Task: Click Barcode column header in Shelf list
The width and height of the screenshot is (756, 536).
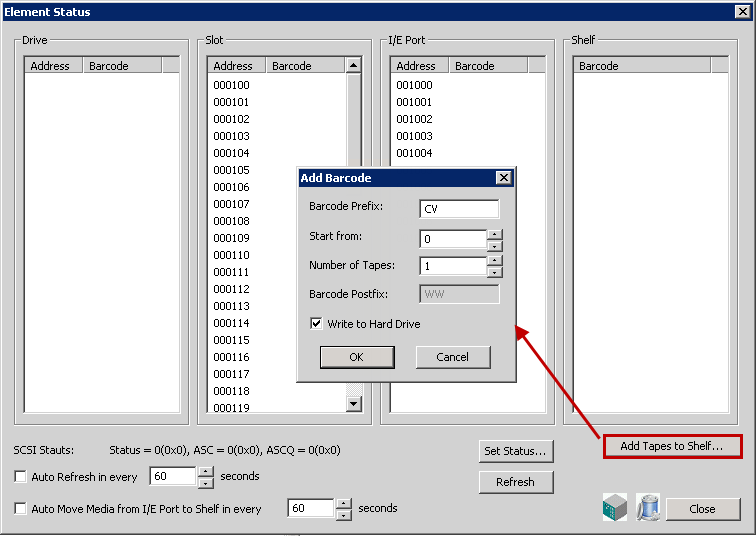Action: [642, 66]
